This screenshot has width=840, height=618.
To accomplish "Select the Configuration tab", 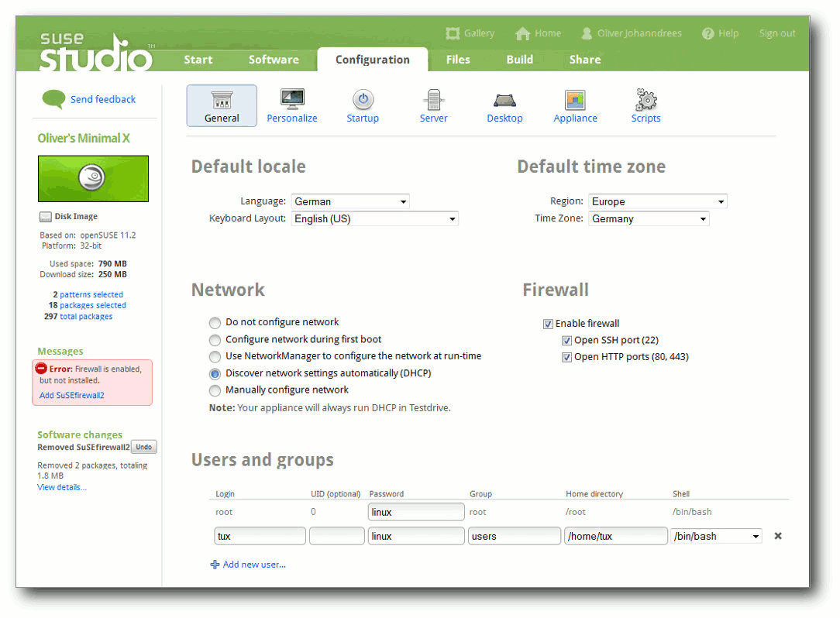I will (x=373, y=60).
